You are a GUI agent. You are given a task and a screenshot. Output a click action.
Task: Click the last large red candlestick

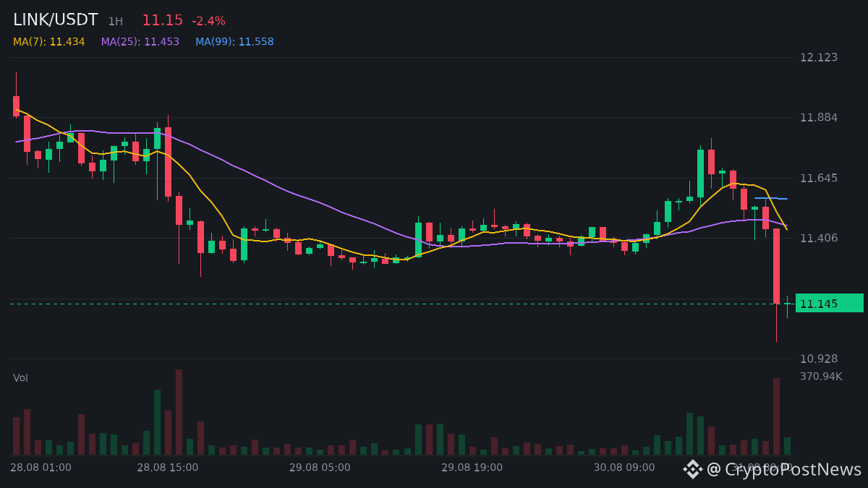tap(776, 266)
